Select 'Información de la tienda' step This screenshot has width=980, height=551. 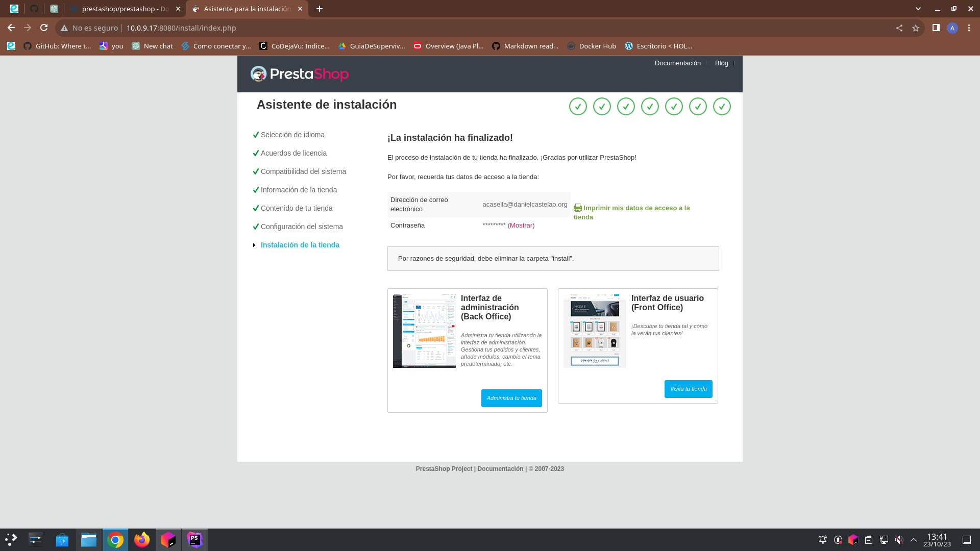(x=299, y=190)
